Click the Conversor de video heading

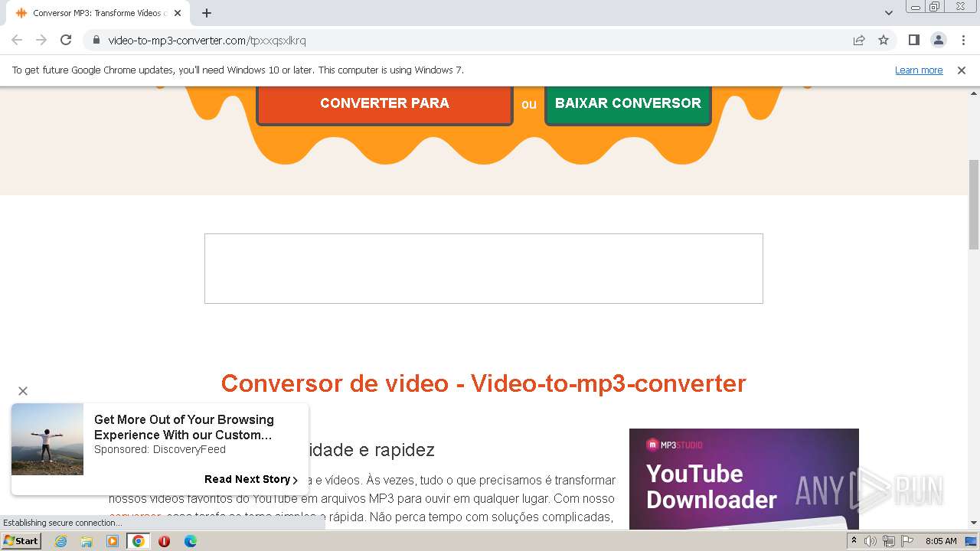tap(484, 383)
